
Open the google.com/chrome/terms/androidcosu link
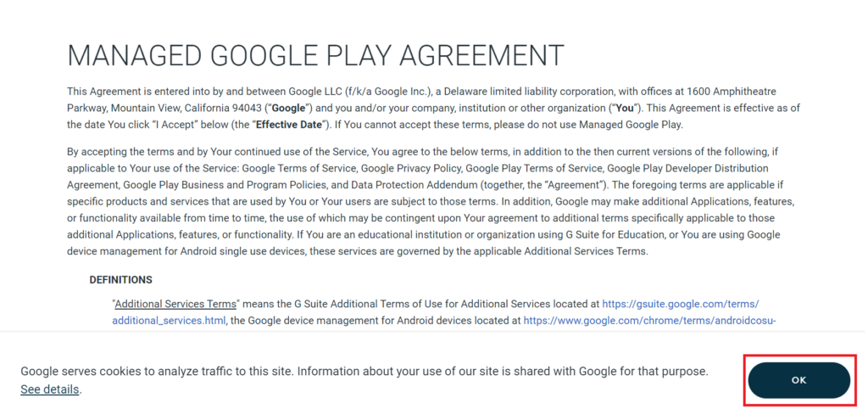coord(649,320)
